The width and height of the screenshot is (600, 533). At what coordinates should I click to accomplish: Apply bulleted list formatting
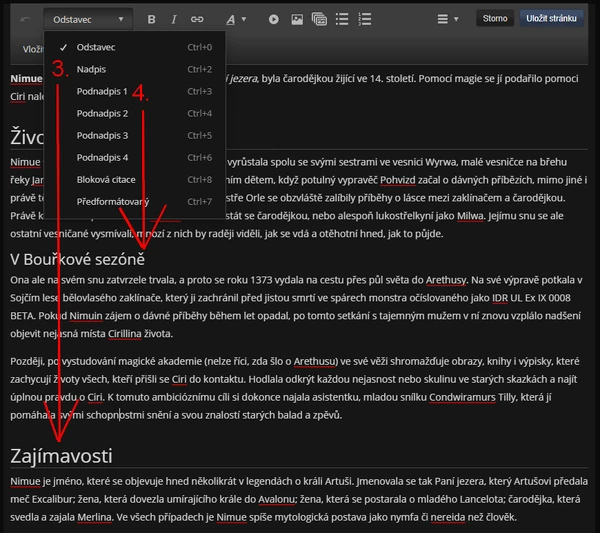pyautogui.click(x=342, y=19)
